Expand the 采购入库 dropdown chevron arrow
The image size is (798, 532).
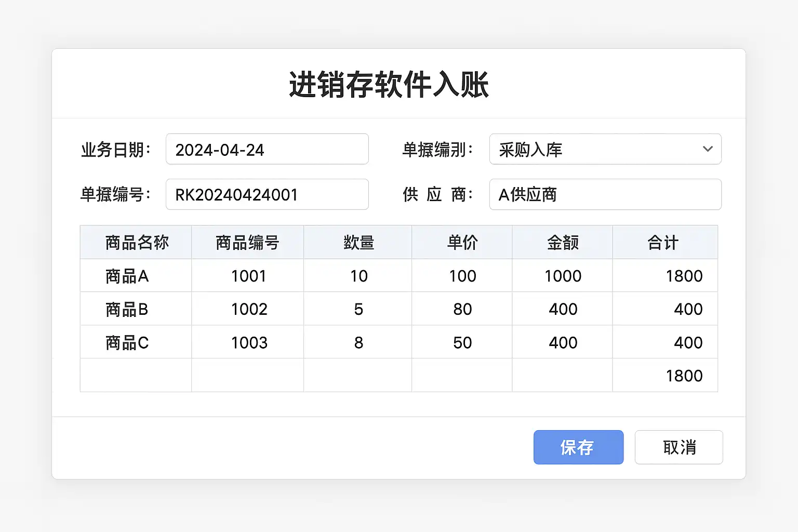[707, 149]
